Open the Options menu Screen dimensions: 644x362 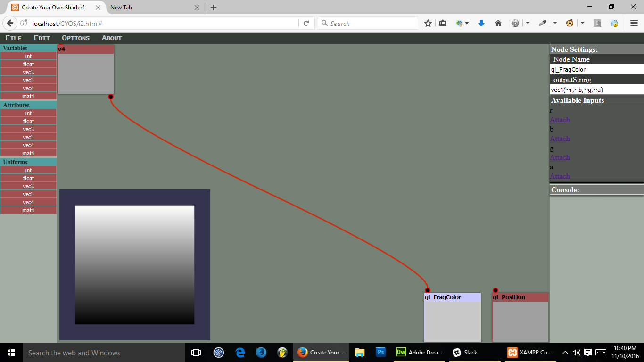[75, 38]
